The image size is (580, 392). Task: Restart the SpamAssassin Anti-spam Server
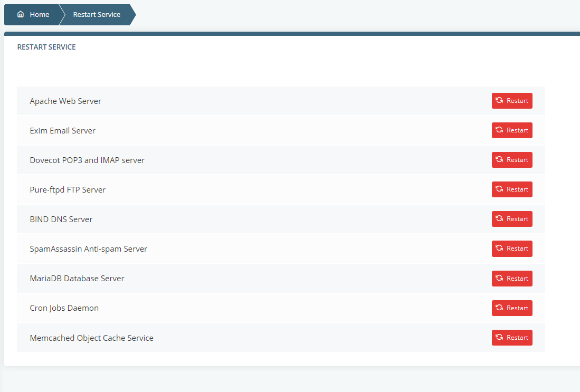(x=512, y=248)
